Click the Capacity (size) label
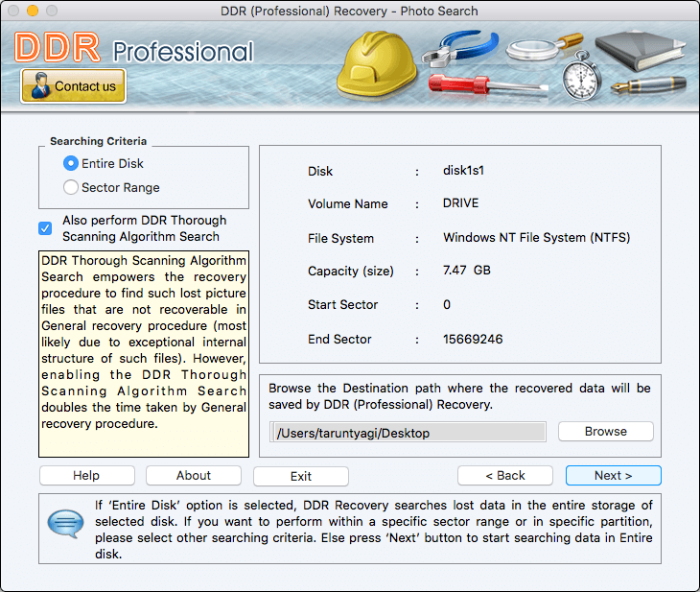The height and width of the screenshot is (592, 700). pyautogui.click(x=351, y=272)
